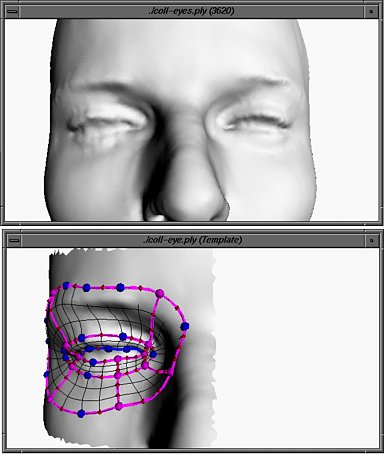Select bottom-most blue control point on outer curve

coord(81,414)
